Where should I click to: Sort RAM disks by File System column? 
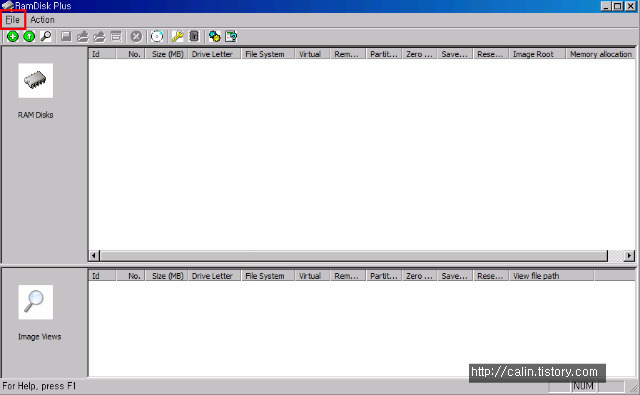(x=268, y=54)
